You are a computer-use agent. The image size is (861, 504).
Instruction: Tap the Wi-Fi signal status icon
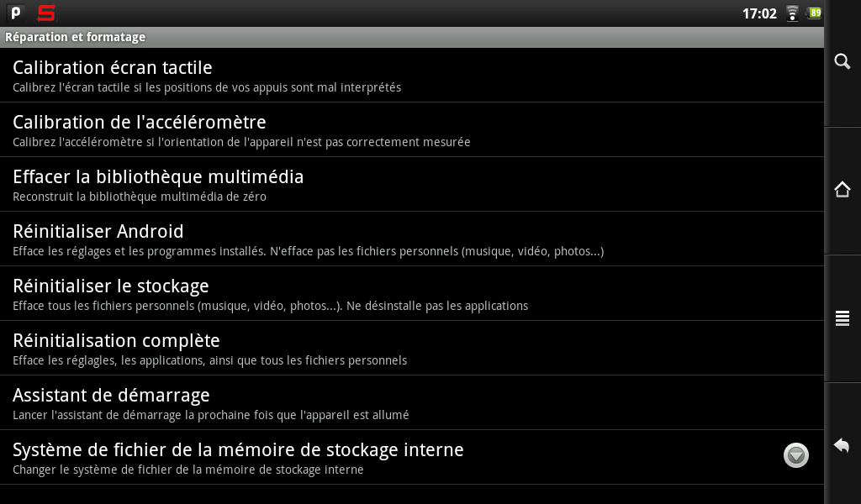click(792, 13)
